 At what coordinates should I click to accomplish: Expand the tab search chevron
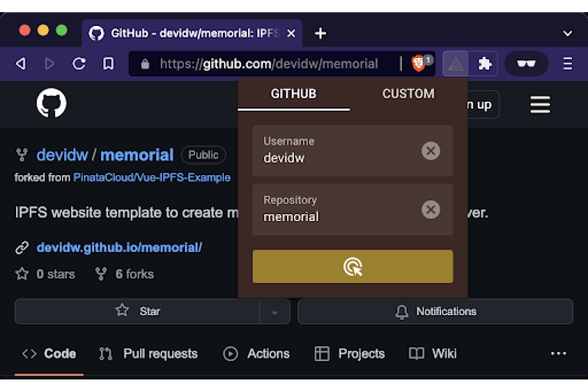click(x=568, y=34)
